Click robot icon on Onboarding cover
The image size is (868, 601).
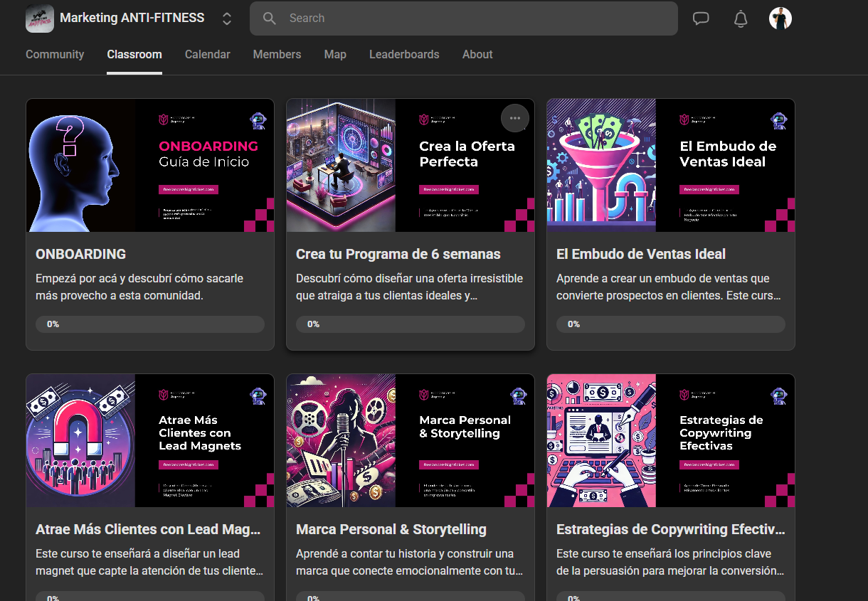[x=258, y=120]
